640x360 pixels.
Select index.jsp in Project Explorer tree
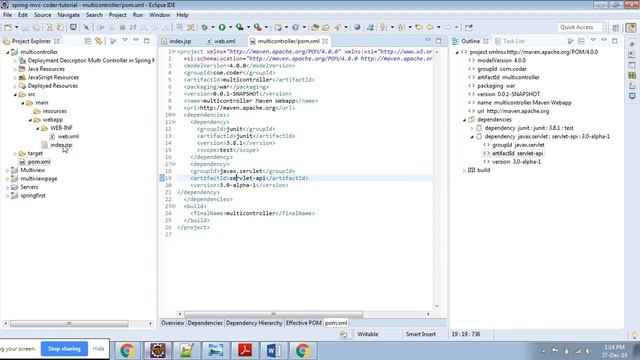(x=61, y=145)
